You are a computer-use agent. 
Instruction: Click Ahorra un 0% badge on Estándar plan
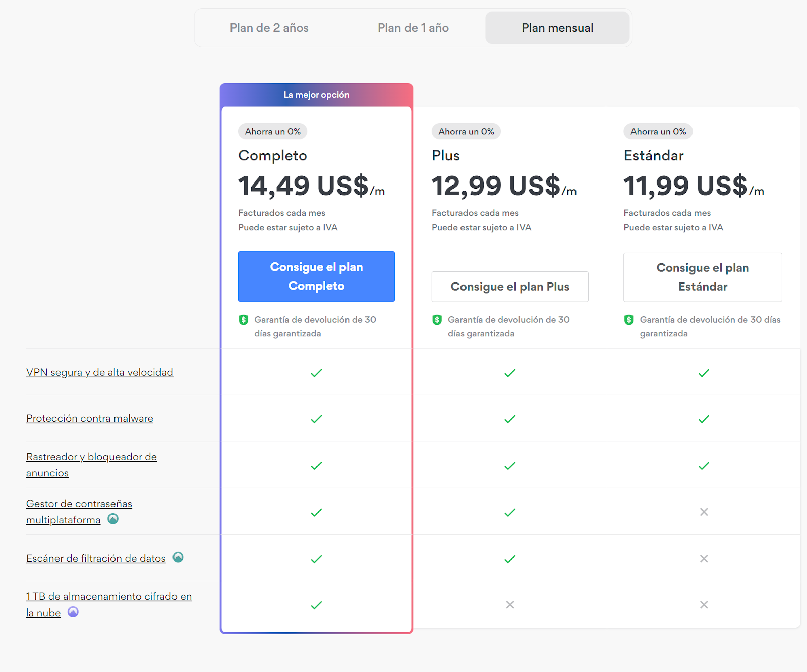click(658, 131)
